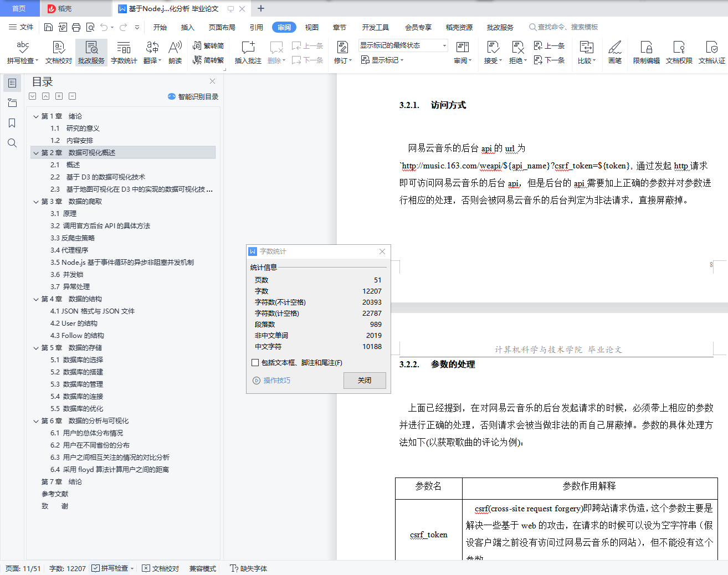The width and height of the screenshot is (728, 575).
Task: Insert a comment with 插入批注
Action: point(248,52)
